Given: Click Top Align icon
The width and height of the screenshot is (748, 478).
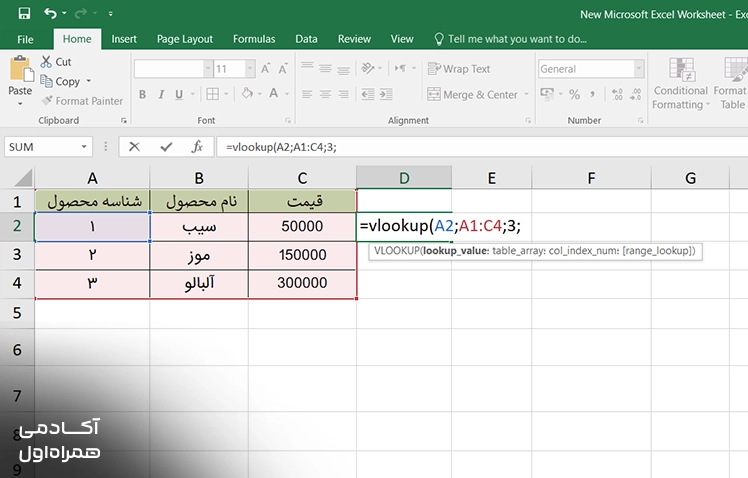Looking at the screenshot, I should (307, 68).
